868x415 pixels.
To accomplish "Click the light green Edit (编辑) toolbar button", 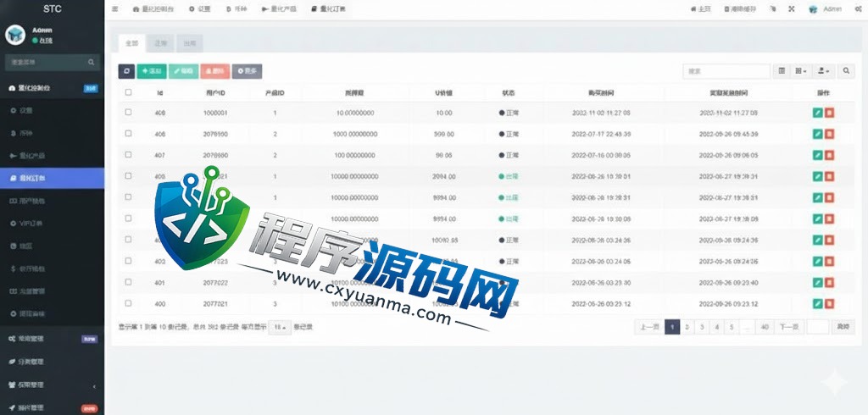I will point(183,71).
